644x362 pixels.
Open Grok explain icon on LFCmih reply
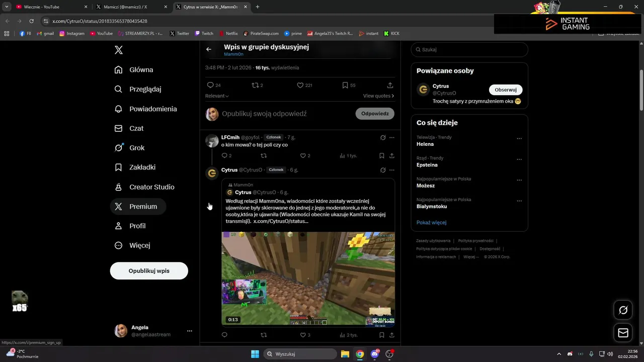pos(383,137)
